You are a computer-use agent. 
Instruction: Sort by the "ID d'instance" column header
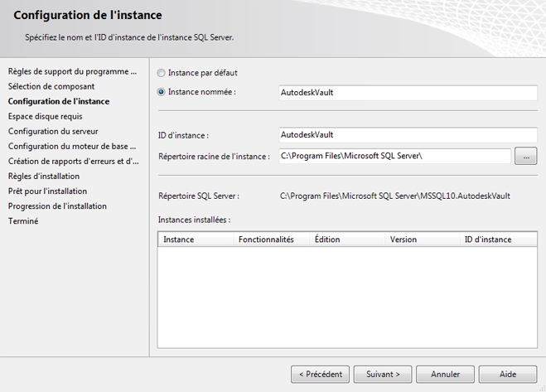pyautogui.click(x=498, y=240)
